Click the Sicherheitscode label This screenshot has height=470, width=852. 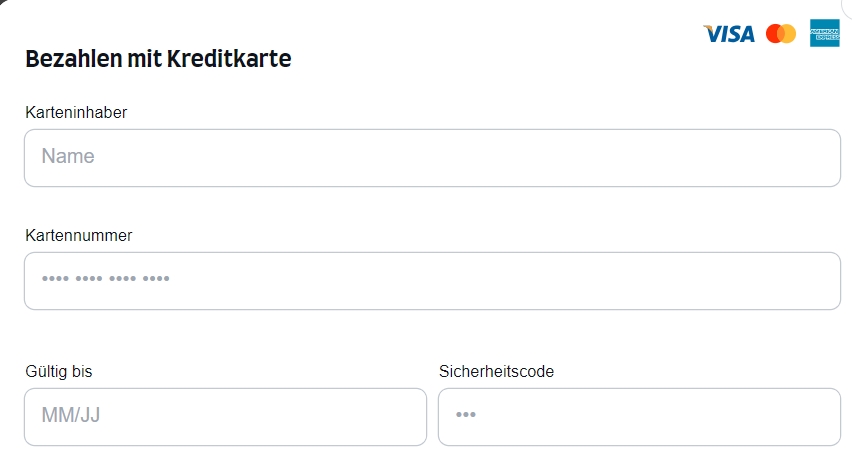pyautogui.click(x=497, y=372)
